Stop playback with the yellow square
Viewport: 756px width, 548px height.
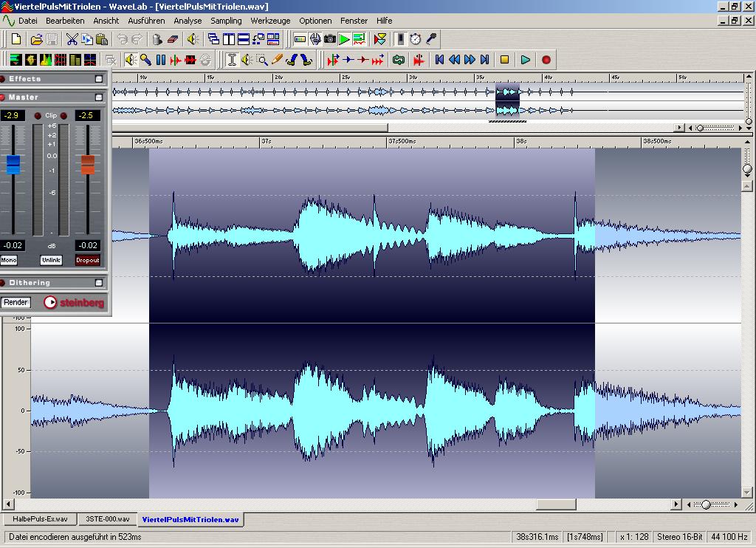[x=504, y=60]
